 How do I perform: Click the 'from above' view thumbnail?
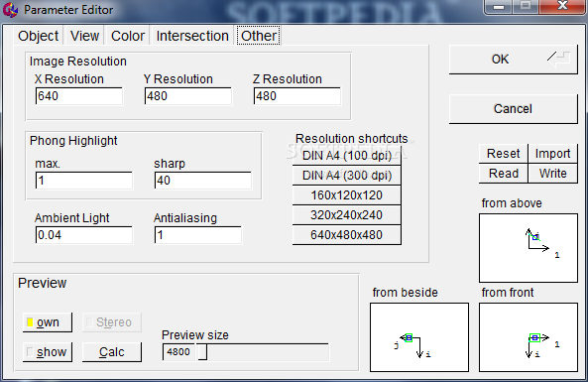pyautogui.click(x=529, y=248)
